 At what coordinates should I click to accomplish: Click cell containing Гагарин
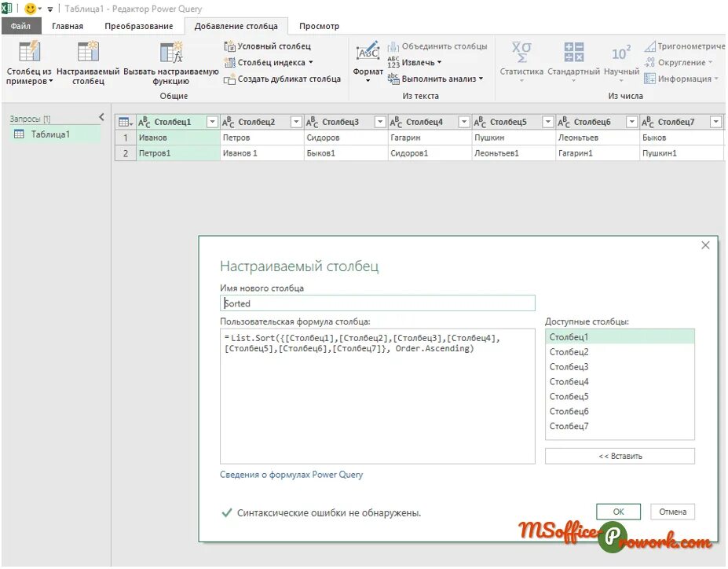click(430, 138)
